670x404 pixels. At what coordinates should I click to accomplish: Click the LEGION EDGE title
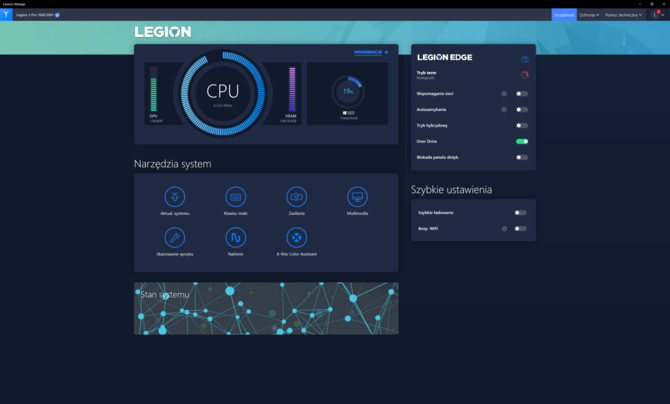tap(445, 58)
